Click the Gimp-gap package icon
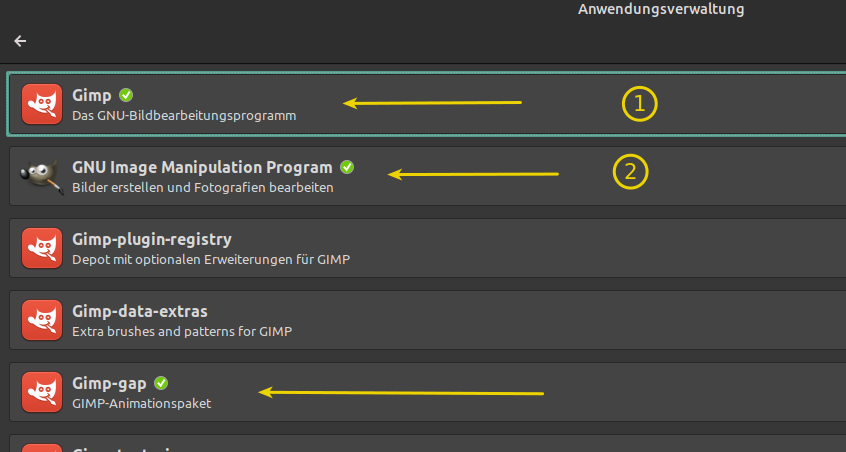 point(42,393)
